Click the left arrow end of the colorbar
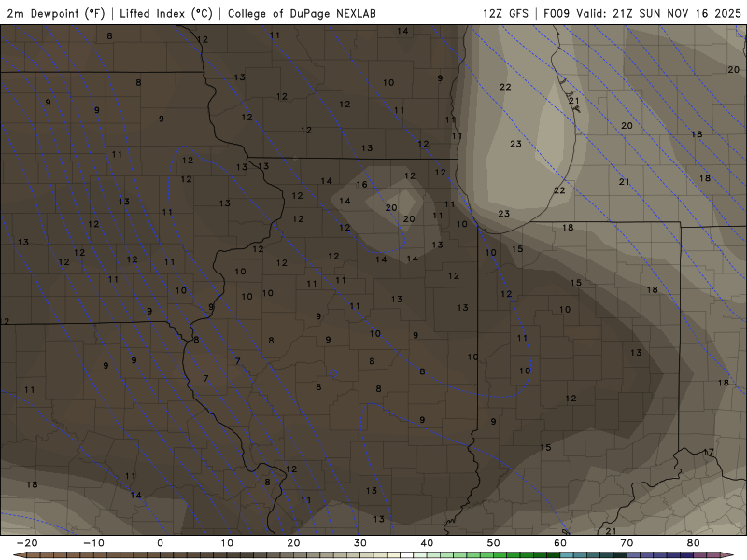747x560 pixels. (x=19, y=555)
